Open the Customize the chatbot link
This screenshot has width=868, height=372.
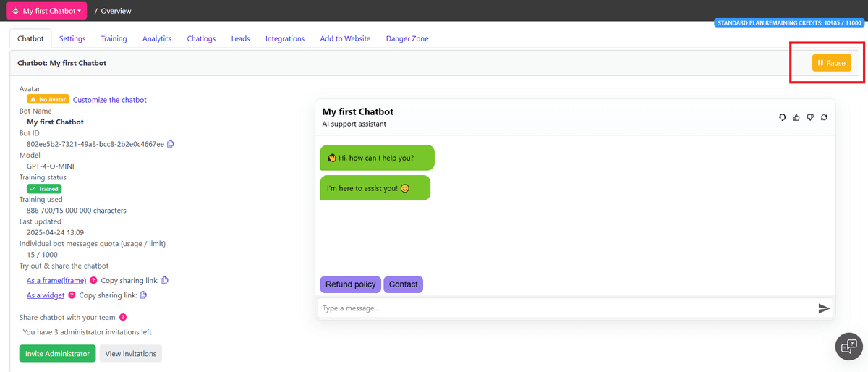click(109, 100)
